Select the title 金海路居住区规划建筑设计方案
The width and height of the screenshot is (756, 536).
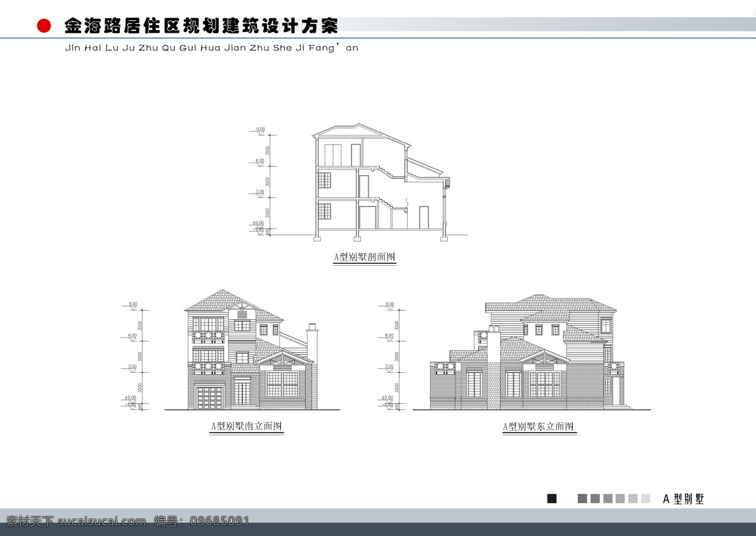tap(202, 26)
